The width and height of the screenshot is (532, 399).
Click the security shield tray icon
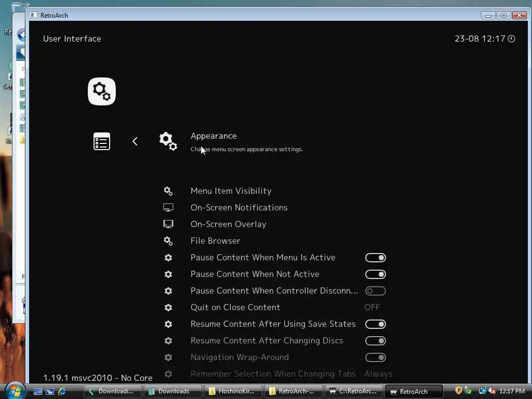pos(459,391)
